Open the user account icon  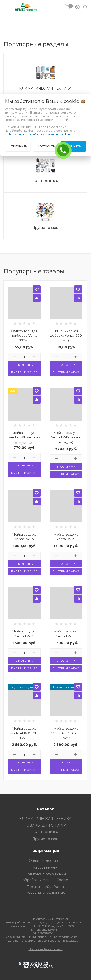point(77,7)
